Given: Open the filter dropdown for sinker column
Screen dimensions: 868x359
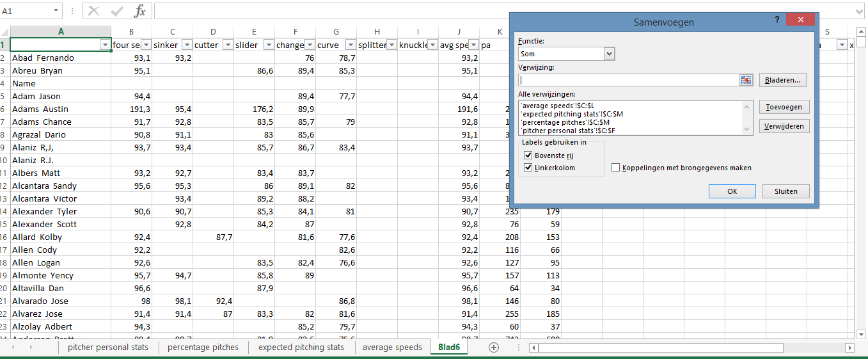Looking at the screenshot, I should (x=186, y=45).
